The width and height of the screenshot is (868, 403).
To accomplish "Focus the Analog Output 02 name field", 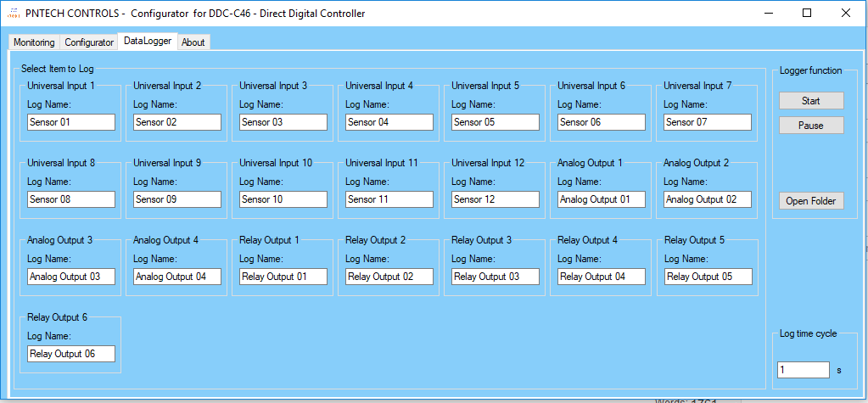I will point(708,199).
